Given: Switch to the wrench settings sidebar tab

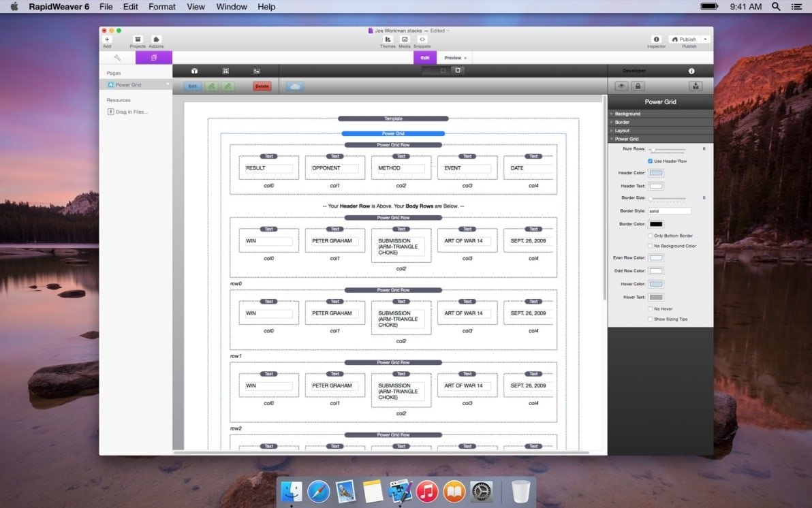Looking at the screenshot, I should click(118, 58).
